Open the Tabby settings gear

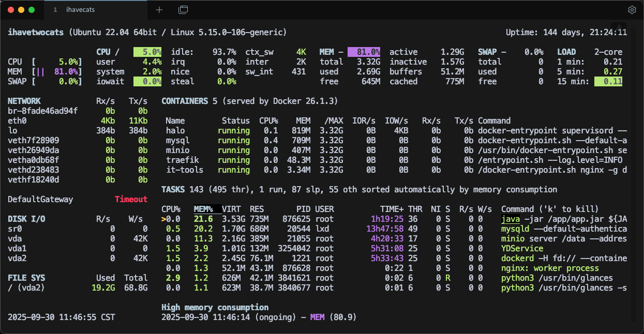tap(632, 10)
